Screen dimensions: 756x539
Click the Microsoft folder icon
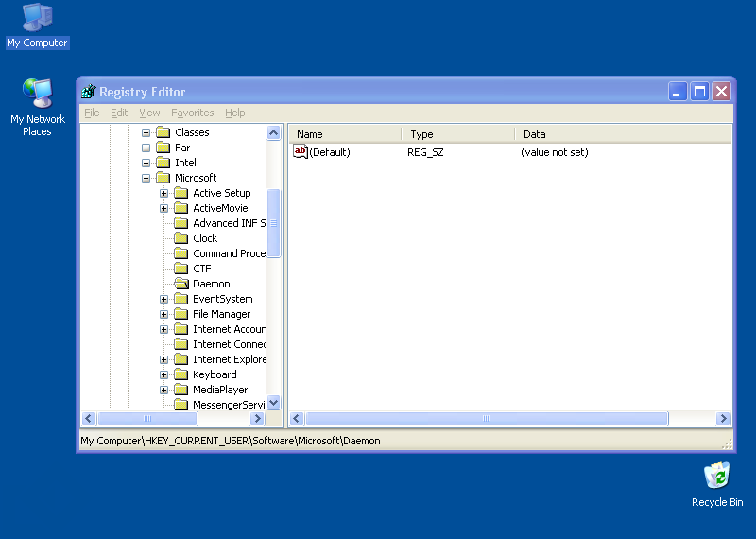tap(163, 178)
